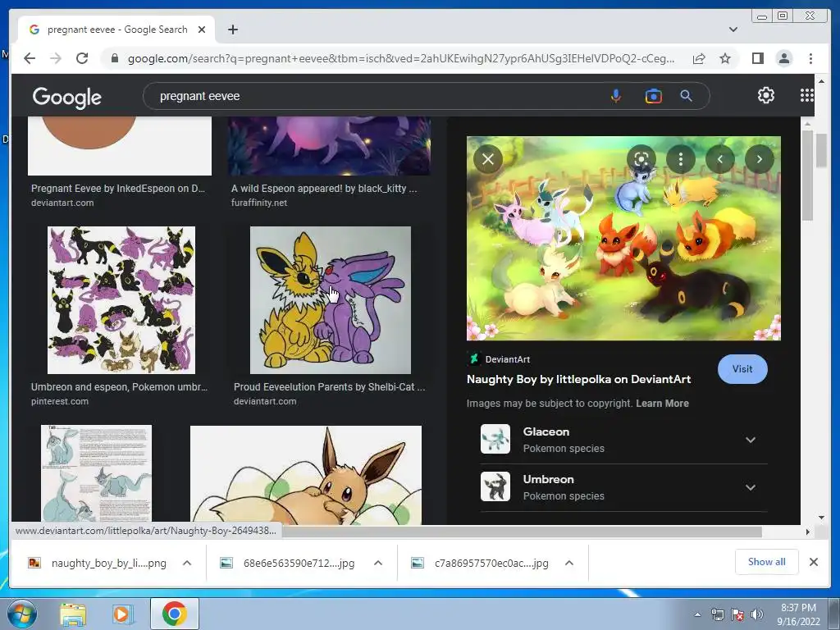Screen dimensions: 840x630
Task: Open c7a86957570ec0ac jpg download options
Action: [569, 563]
